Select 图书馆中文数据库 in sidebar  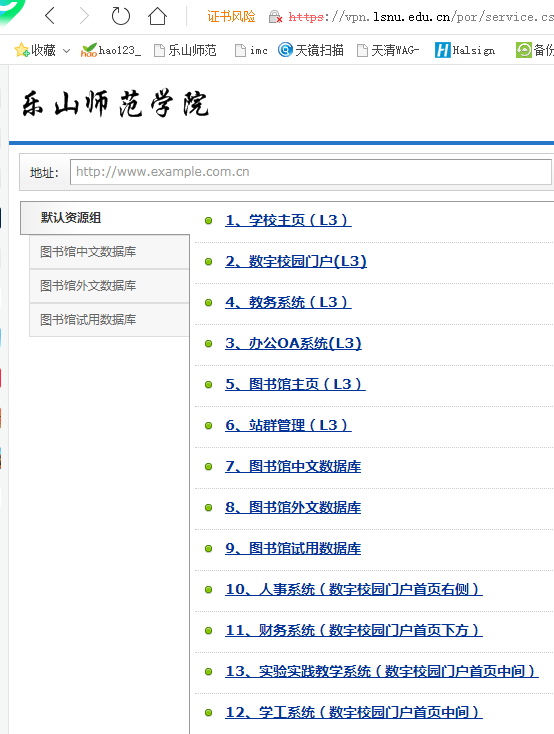tap(109, 252)
